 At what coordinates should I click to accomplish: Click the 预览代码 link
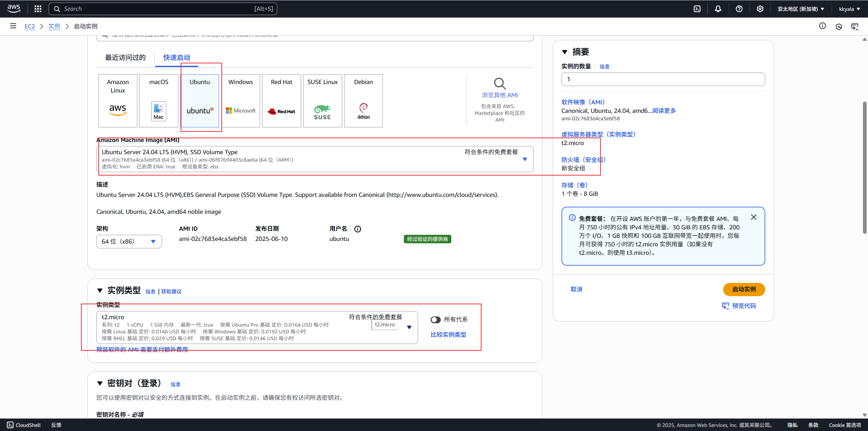pyautogui.click(x=744, y=306)
